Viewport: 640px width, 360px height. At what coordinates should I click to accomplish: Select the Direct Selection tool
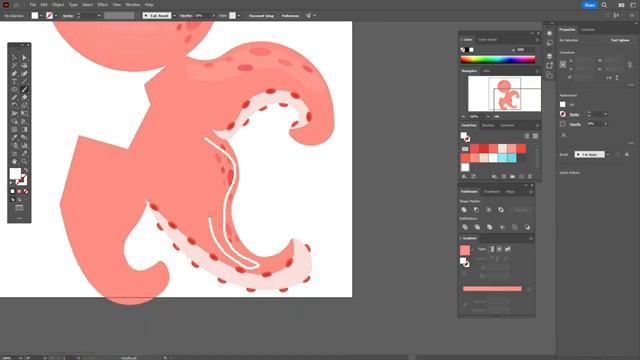point(24,58)
